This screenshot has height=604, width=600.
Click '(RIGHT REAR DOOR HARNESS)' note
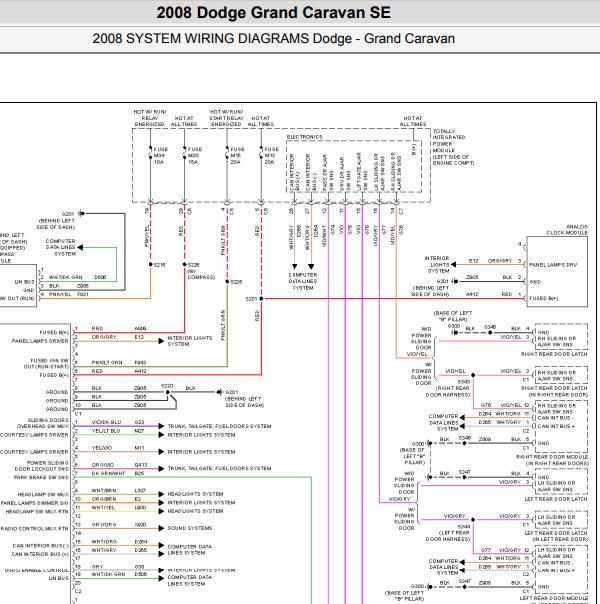click(447, 391)
